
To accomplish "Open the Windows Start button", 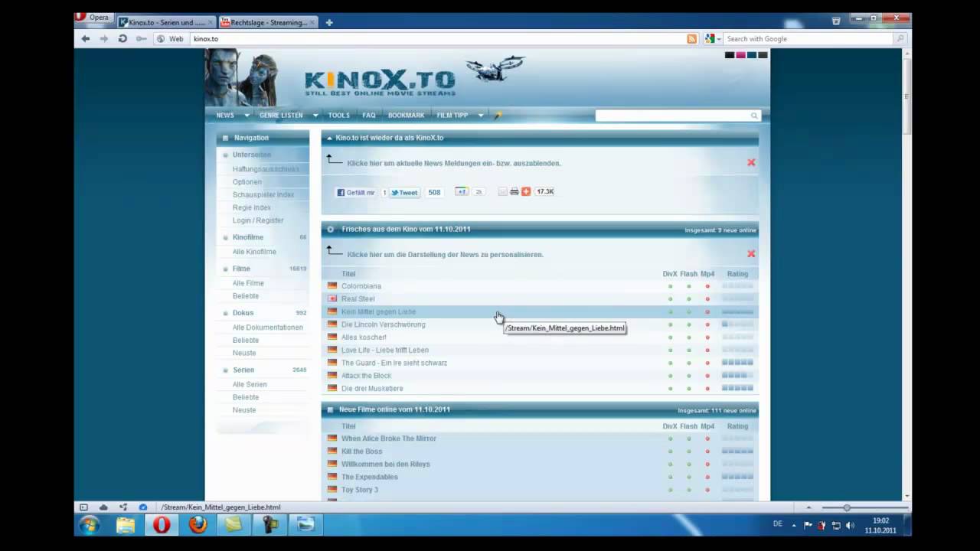I will 89,525.
